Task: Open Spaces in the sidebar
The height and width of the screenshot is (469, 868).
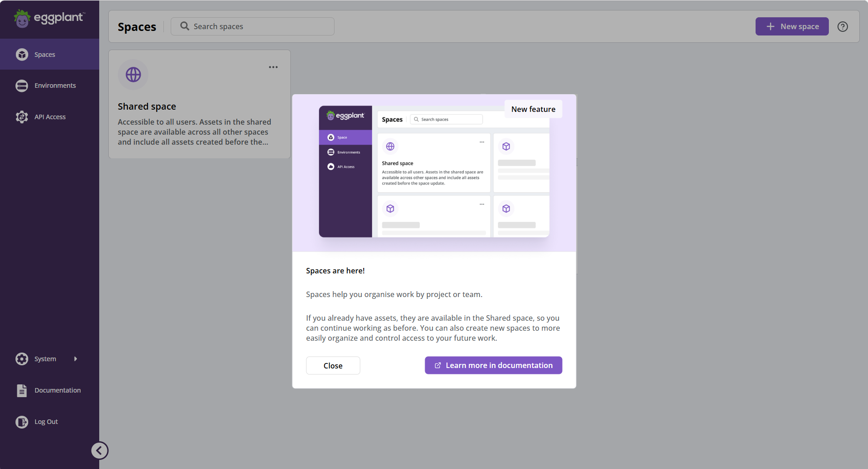Action: (50, 54)
